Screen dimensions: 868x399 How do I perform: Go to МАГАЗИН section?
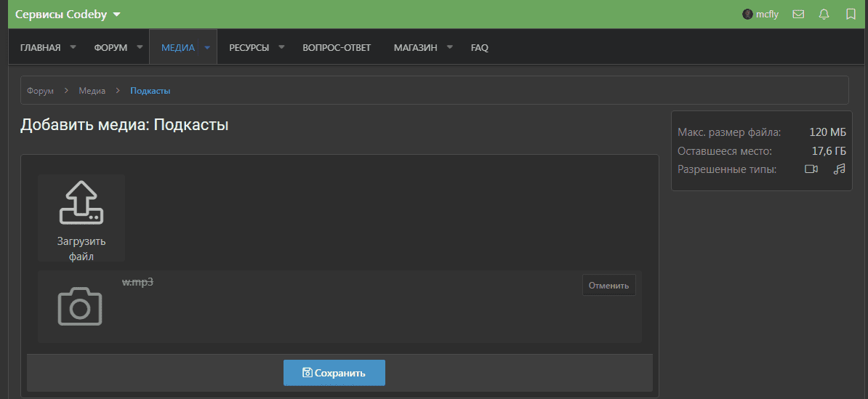click(415, 47)
